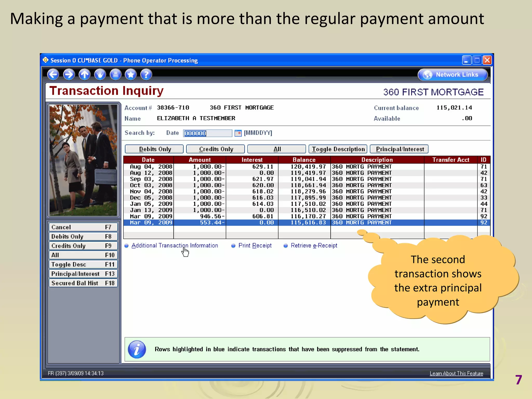Click the Balance column header
The image size is (532, 399).
click(304, 160)
